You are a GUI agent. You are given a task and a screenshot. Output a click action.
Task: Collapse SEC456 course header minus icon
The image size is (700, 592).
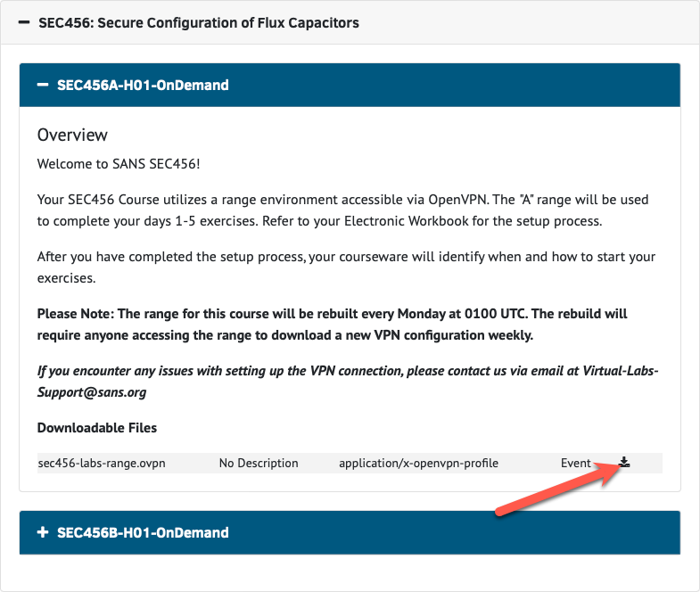point(24,22)
